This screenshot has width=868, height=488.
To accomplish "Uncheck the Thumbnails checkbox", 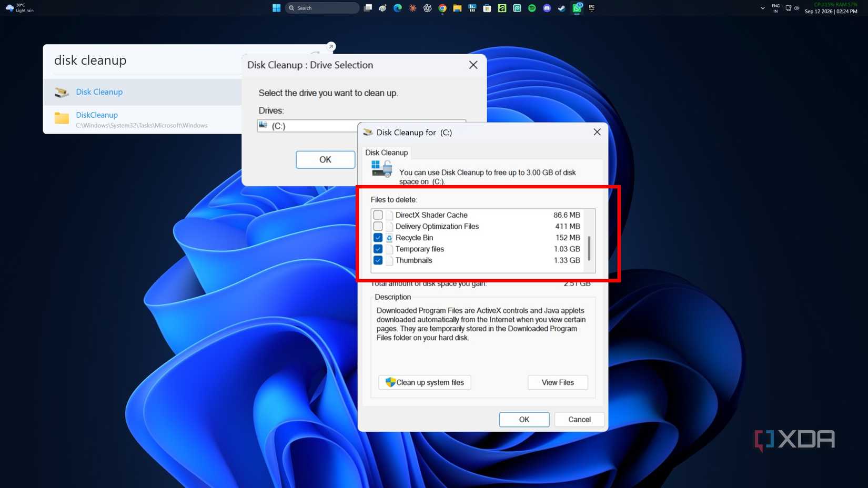I will click(x=378, y=260).
